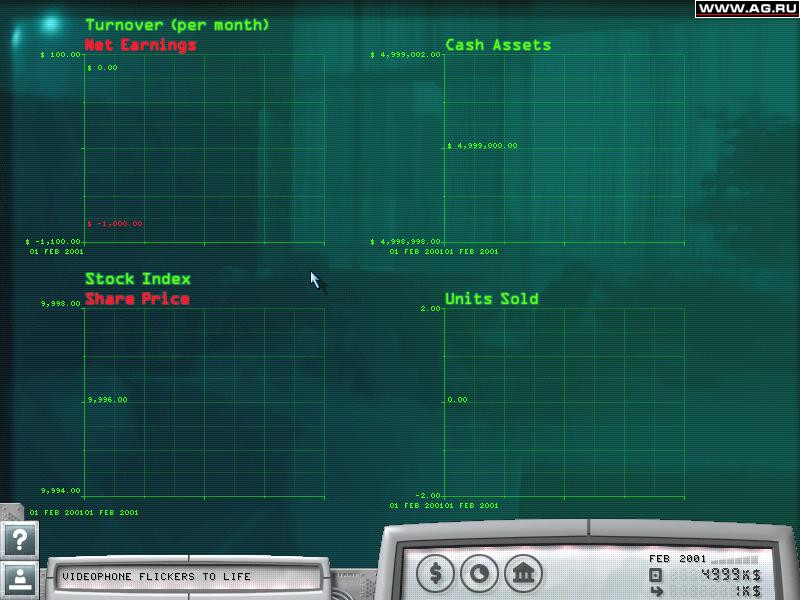Click the WWW.AG.RU watermark logo
Viewport: 800px width, 600px height.
[x=746, y=9]
